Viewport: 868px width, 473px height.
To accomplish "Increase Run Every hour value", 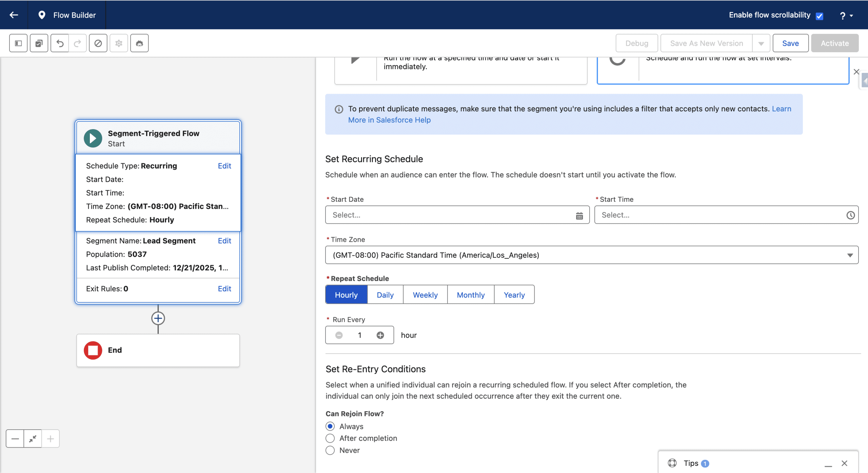I will click(380, 335).
